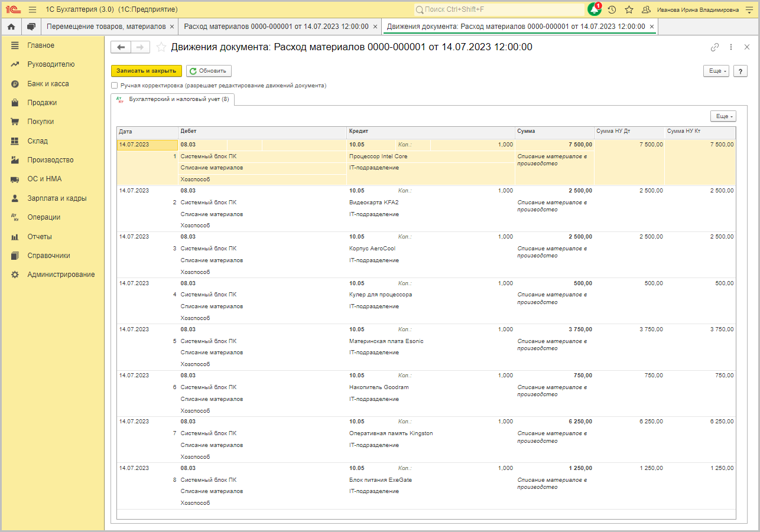Add this document to favorites star
The width and height of the screenshot is (760, 532).
click(161, 47)
